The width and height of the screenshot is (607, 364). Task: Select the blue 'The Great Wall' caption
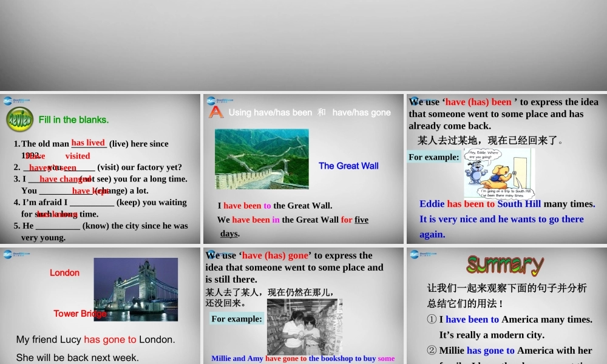(348, 166)
